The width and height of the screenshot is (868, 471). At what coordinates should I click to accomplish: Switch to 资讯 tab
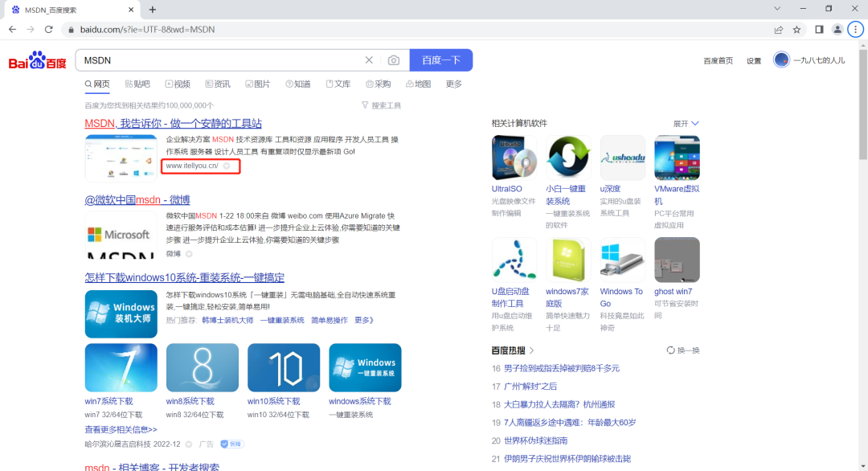click(x=218, y=84)
